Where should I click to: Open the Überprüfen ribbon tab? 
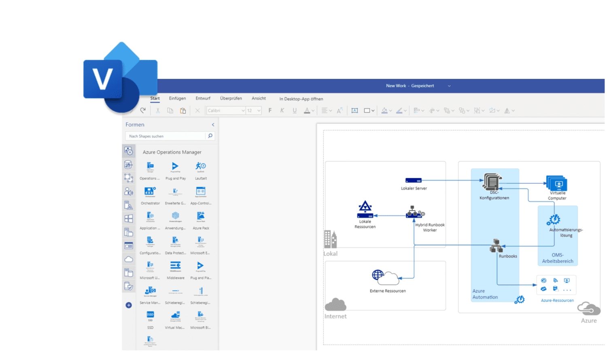231,98
